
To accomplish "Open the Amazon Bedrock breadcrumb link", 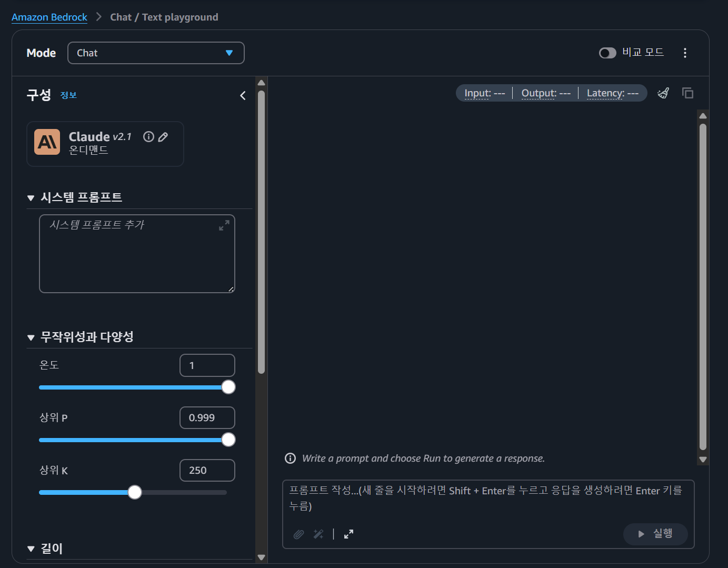I will [x=49, y=17].
